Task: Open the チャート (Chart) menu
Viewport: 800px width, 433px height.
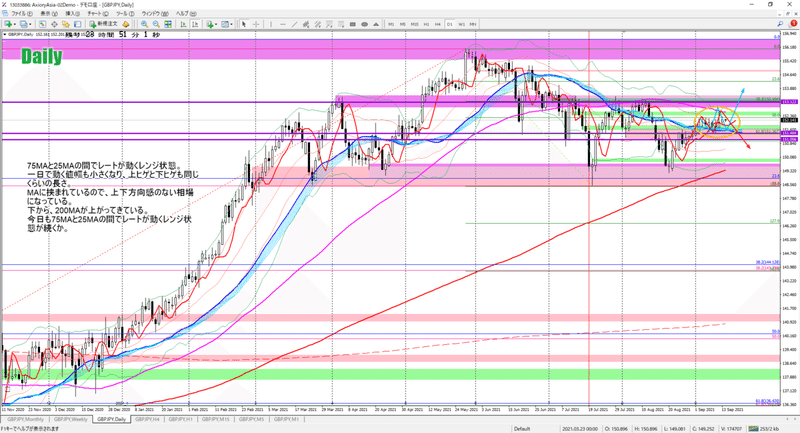Action: point(98,14)
